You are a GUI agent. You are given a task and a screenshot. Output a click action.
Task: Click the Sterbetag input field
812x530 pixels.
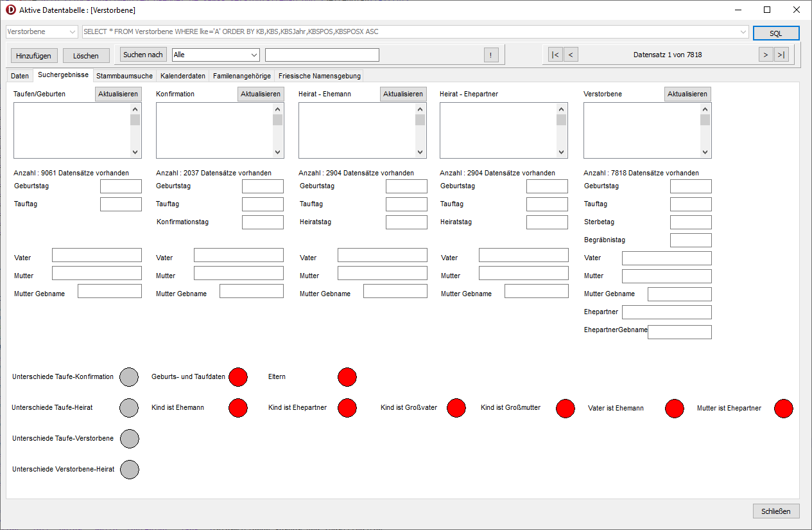point(691,222)
